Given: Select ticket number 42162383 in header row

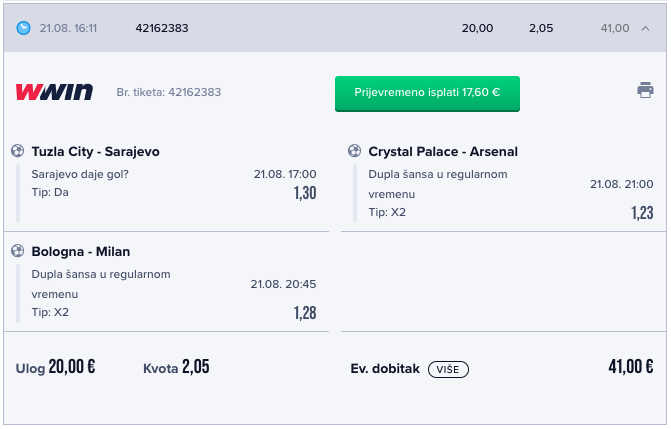Looking at the screenshot, I should pyautogui.click(x=162, y=28).
